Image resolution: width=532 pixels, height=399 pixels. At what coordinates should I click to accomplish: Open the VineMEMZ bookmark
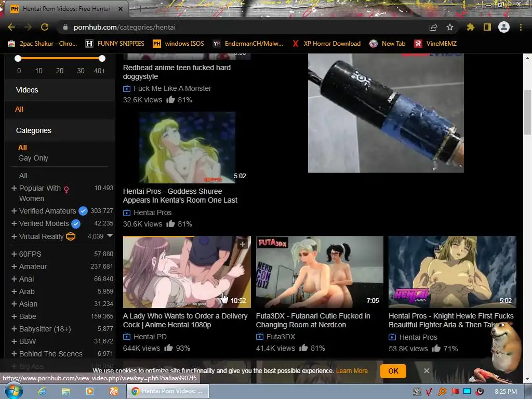click(x=436, y=44)
